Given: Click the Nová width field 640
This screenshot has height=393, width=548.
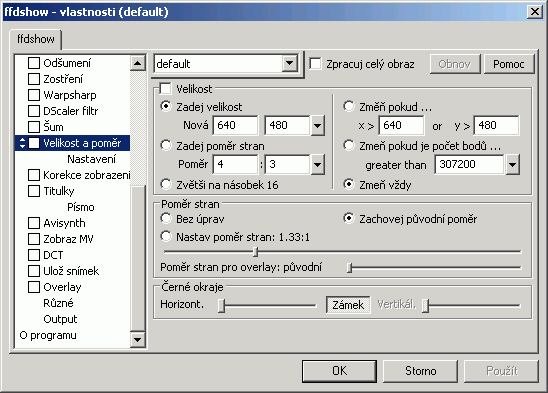Looking at the screenshot, I should coord(235,125).
